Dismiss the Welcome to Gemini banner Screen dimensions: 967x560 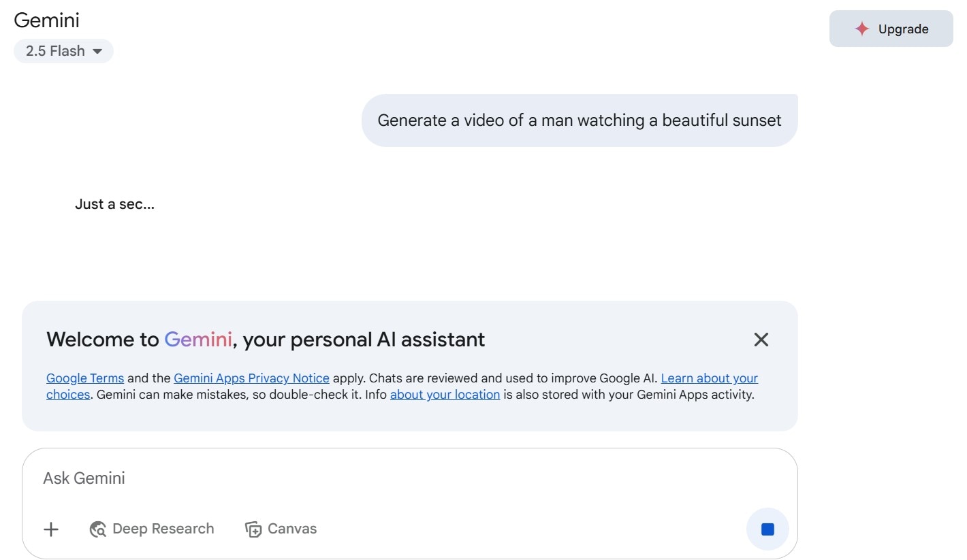click(761, 340)
